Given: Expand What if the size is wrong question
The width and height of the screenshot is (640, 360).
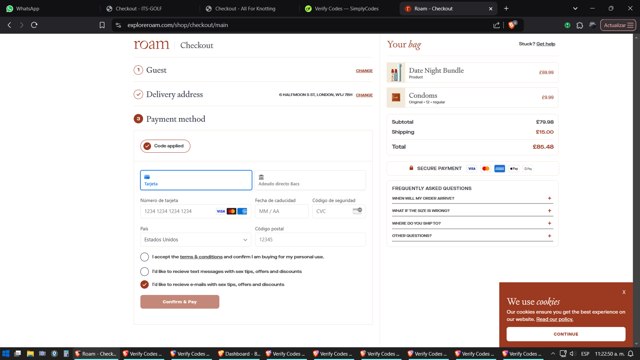Looking at the screenshot, I should point(472,211).
